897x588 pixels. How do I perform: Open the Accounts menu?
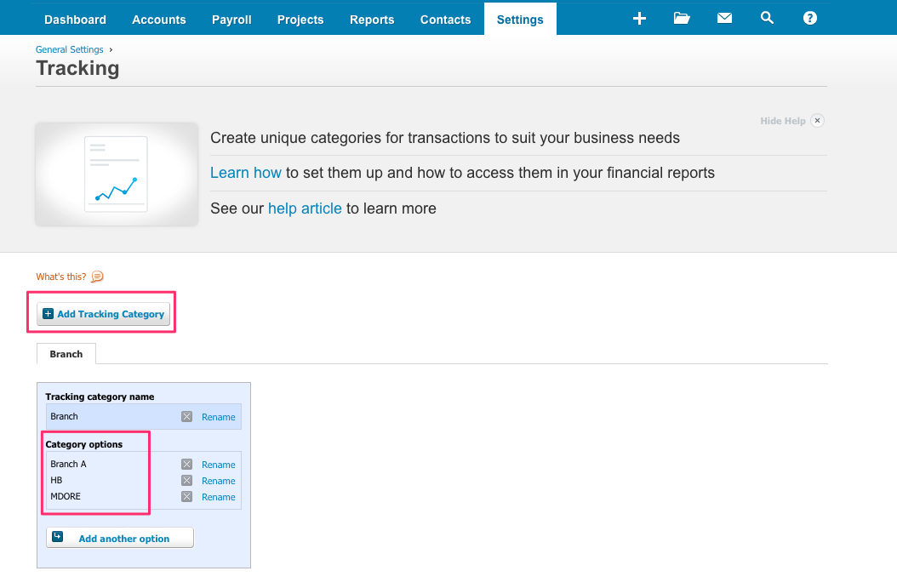point(159,20)
